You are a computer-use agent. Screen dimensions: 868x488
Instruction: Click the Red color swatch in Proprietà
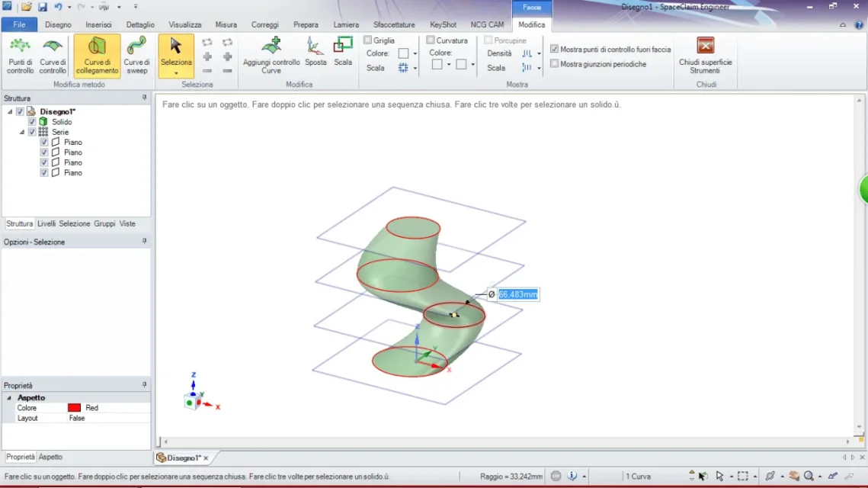tap(74, 408)
